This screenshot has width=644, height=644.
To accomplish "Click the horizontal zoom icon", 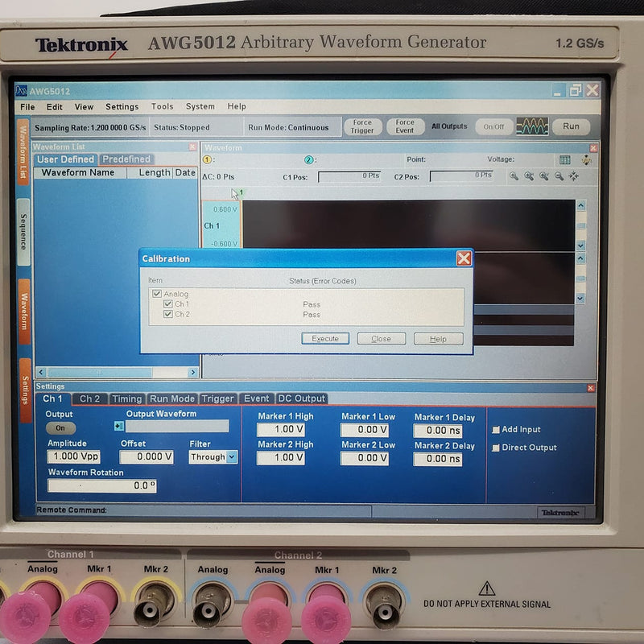I will tap(530, 177).
